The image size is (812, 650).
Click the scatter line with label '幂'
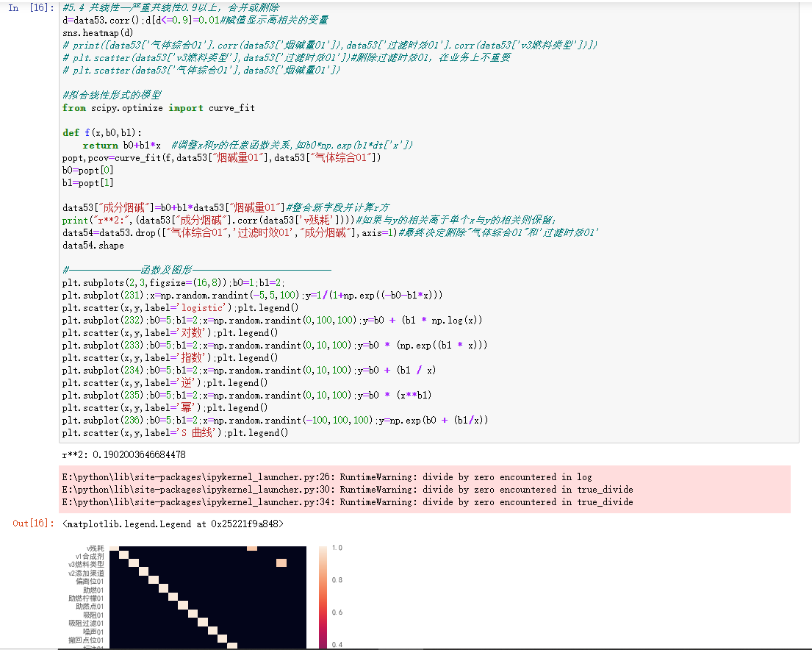(x=165, y=407)
